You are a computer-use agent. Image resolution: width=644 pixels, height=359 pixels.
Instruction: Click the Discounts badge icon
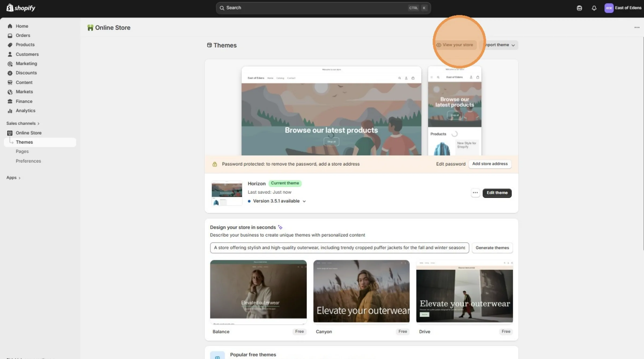click(10, 73)
